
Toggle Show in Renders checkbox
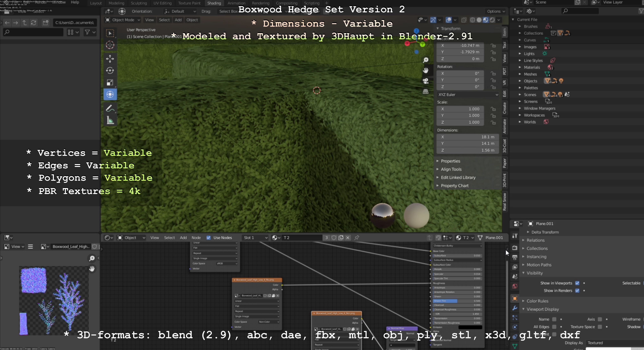point(577,291)
